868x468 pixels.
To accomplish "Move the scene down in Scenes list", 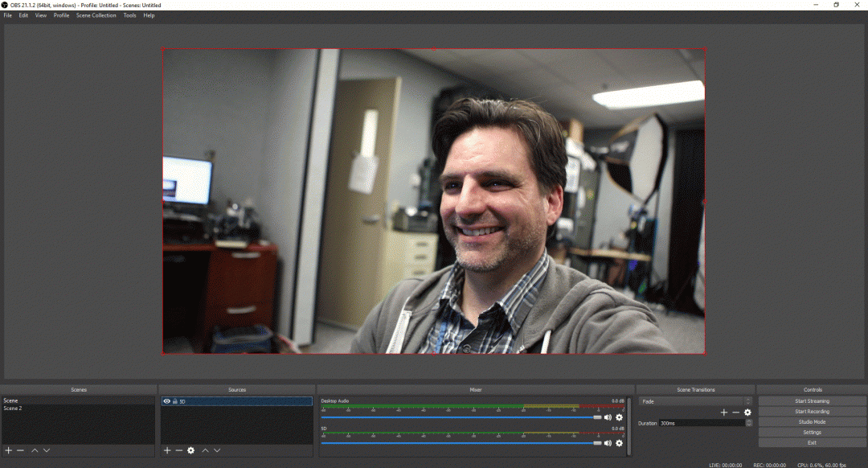I will coord(47,450).
